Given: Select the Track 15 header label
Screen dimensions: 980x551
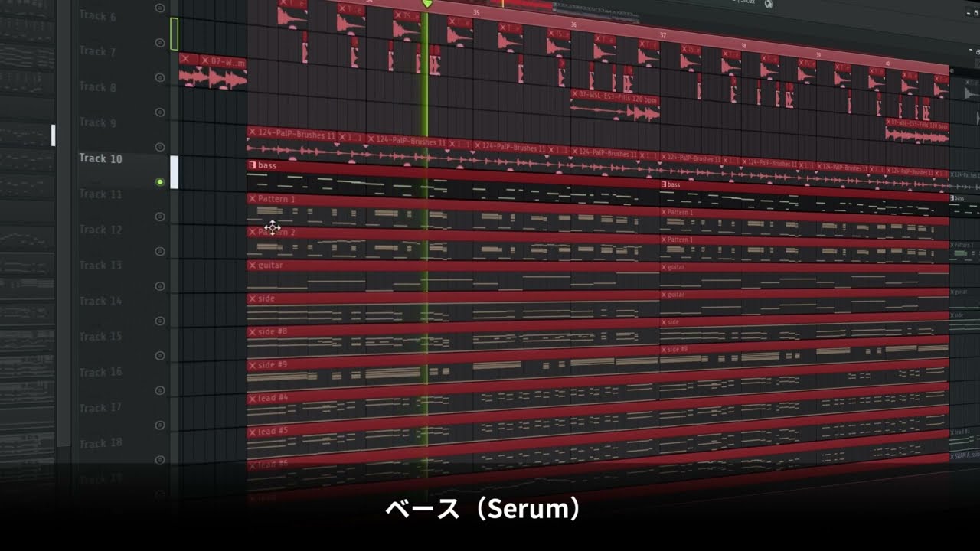Looking at the screenshot, I should point(100,336).
